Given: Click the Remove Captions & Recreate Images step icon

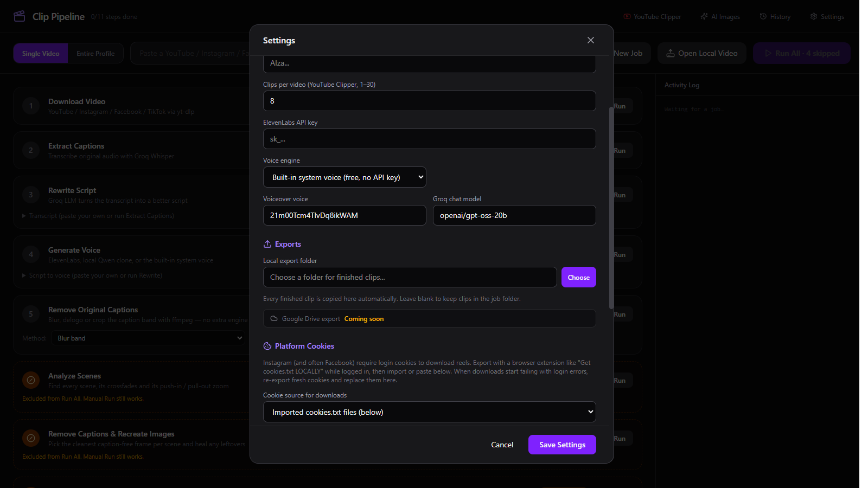Looking at the screenshot, I should [31, 438].
